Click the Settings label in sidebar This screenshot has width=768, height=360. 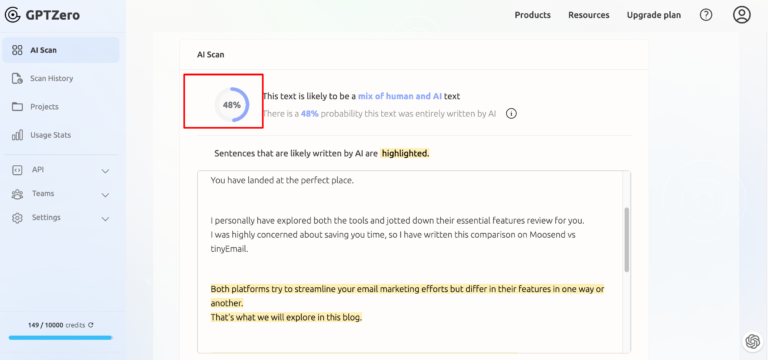coord(47,217)
